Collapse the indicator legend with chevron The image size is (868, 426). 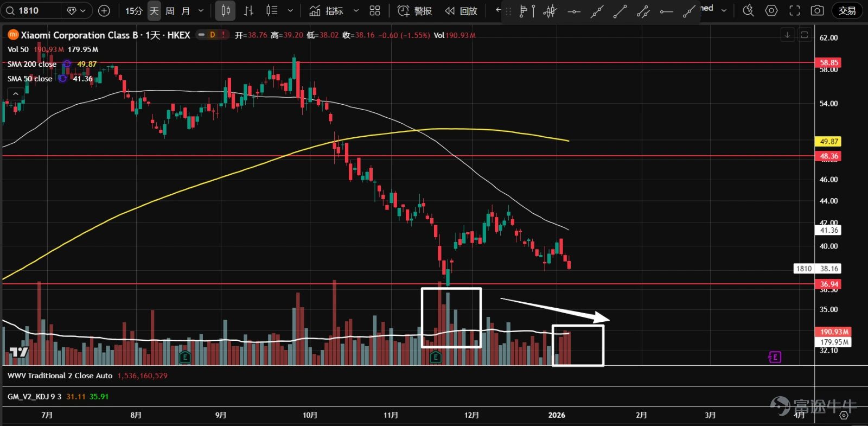[16, 94]
